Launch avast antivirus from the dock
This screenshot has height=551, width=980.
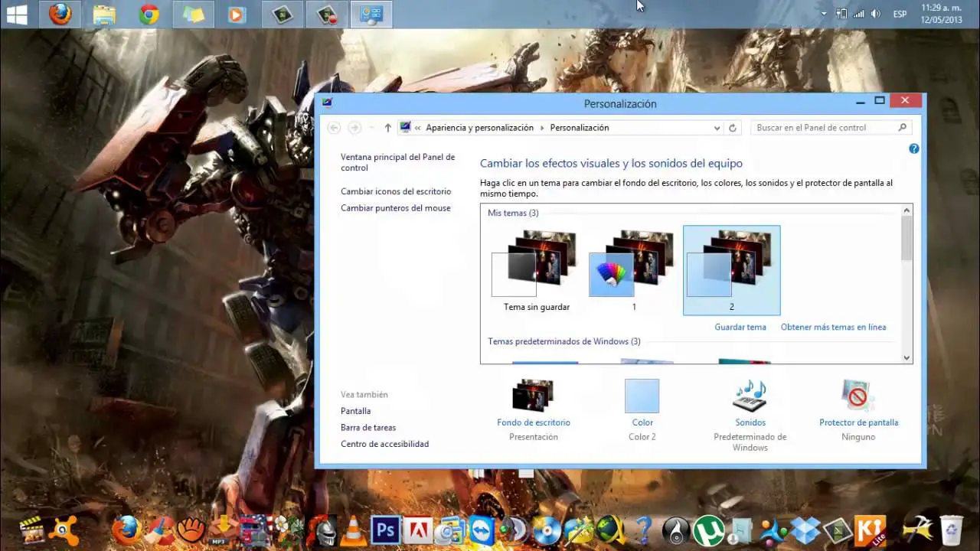click(62, 530)
